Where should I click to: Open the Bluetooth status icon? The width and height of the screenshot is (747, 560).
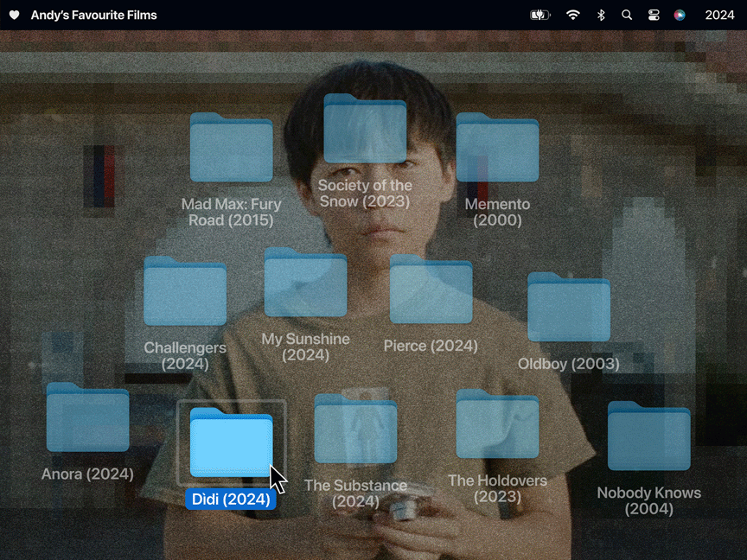click(x=601, y=16)
